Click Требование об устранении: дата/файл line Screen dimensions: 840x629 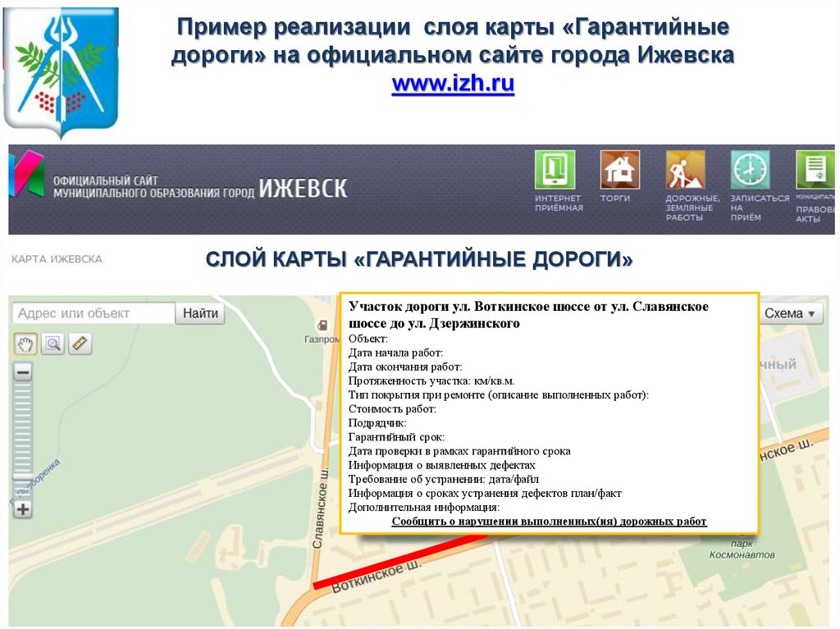(444, 479)
